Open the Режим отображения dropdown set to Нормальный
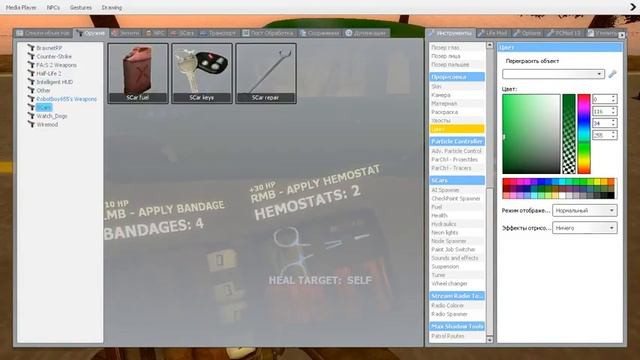This screenshot has width=640, height=360. 584,211
